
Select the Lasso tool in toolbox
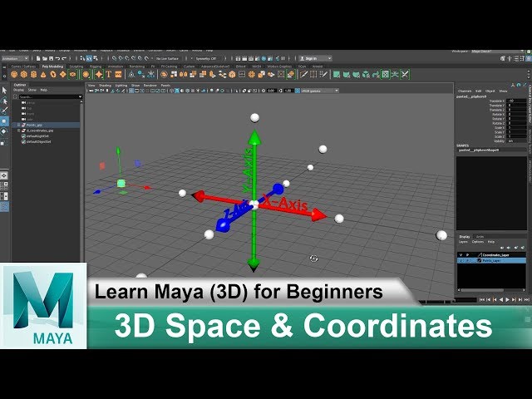click(4, 101)
